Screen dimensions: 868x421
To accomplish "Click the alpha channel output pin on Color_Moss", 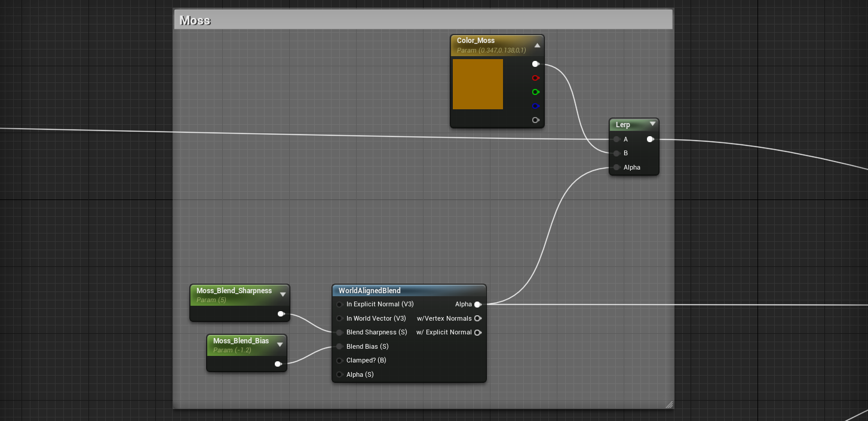I will (x=535, y=120).
